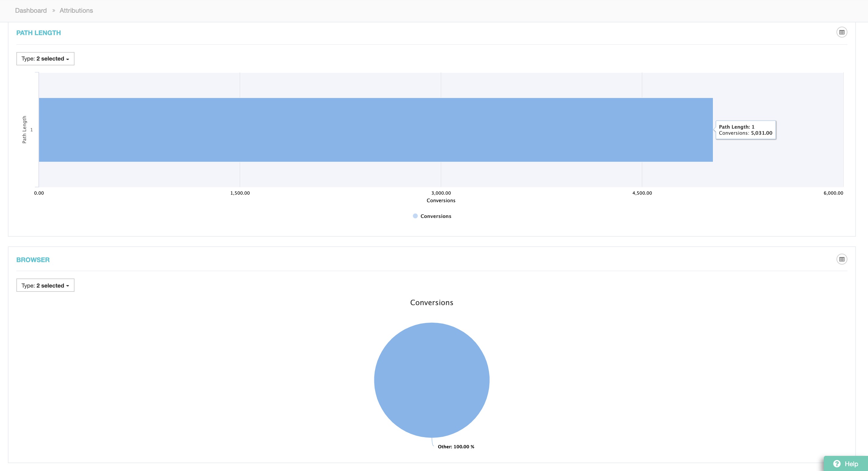Click the Other: 100.00 % pie label
The height and width of the screenshot is (471, 868).
pyautogui.click(x=456, y=447)
